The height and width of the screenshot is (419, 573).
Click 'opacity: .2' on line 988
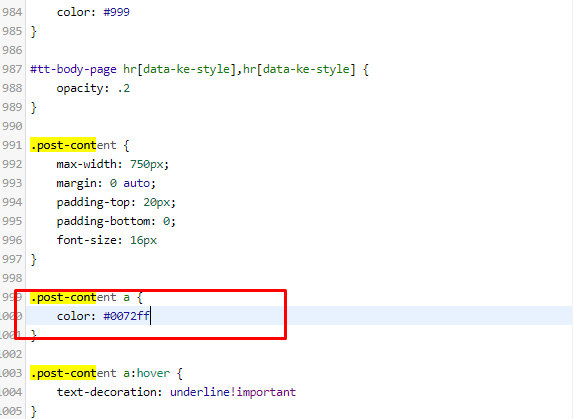pos(93,88)
